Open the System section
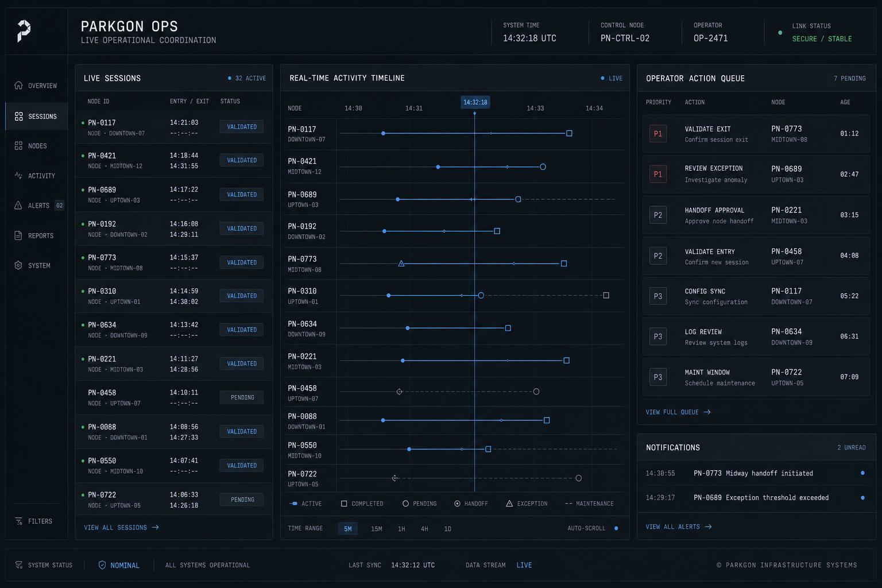882x588 pixels. (x=36, y=265)
